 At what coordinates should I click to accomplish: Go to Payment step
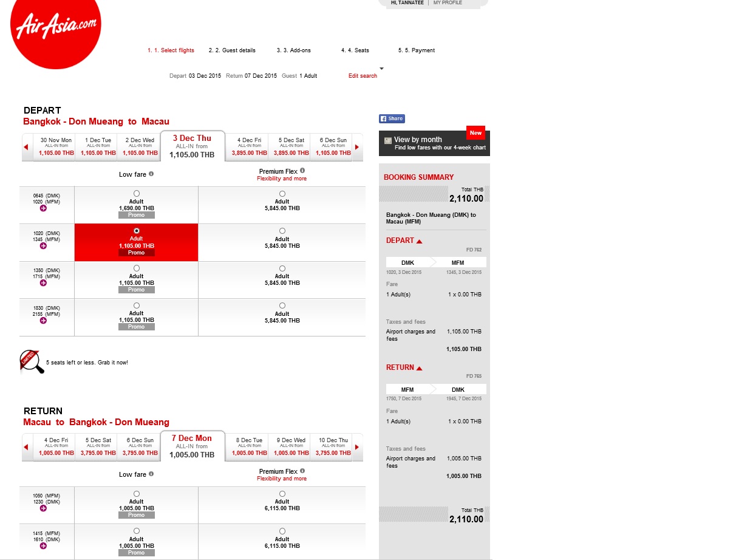click(x=417, y=50)
